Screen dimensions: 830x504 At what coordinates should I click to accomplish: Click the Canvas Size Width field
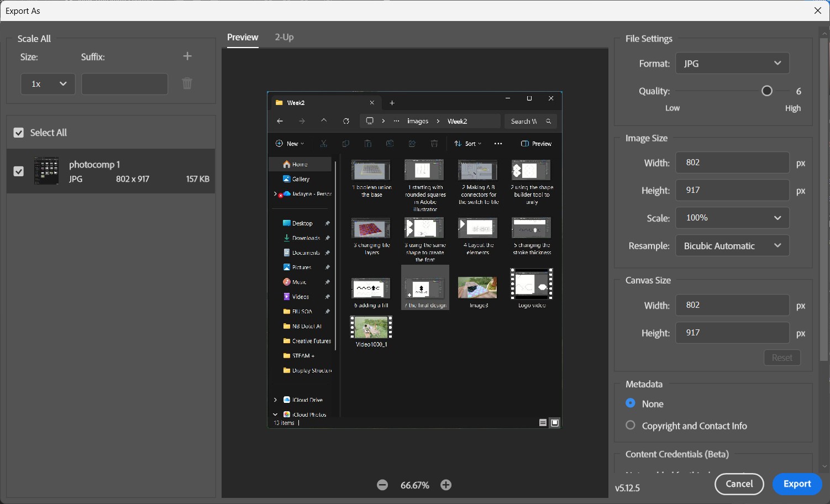click(732, 305)
